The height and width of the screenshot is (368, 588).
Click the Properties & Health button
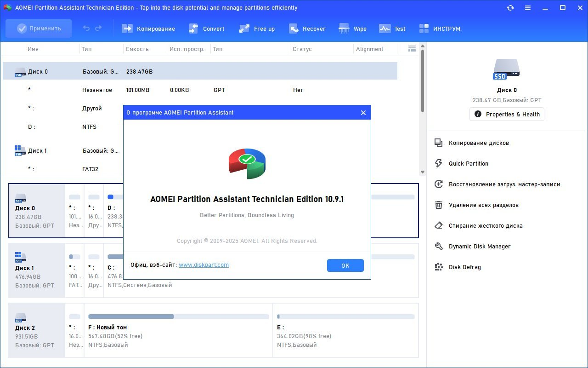[507, 114]
